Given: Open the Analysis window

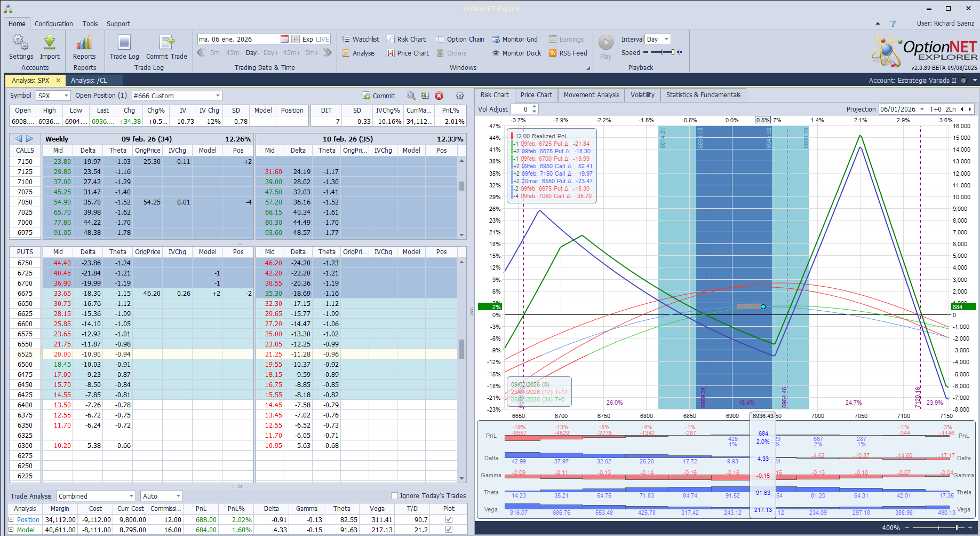Looking at the screenshot, I should click(358, 53).
